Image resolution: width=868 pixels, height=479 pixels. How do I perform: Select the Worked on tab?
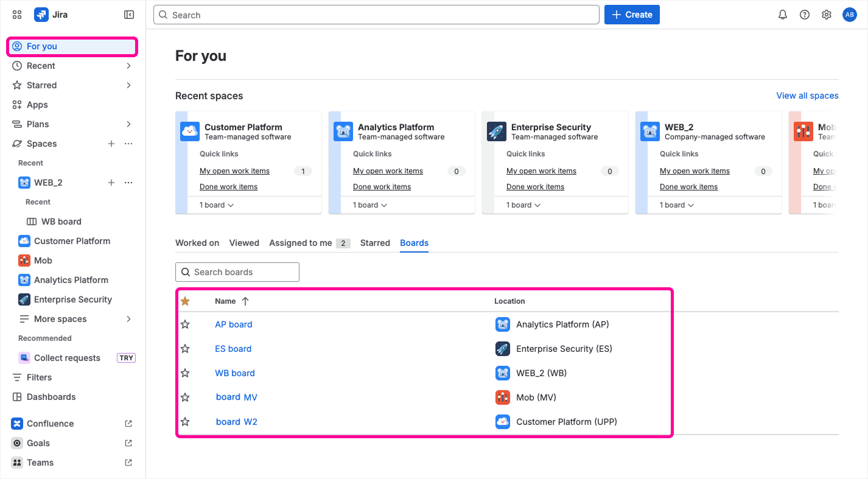tap(197, 243)
